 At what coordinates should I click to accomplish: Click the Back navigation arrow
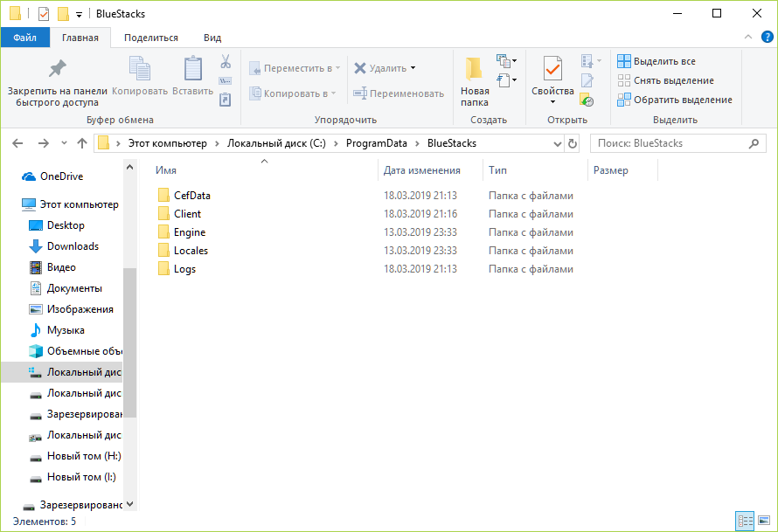(x=17, y=143)
